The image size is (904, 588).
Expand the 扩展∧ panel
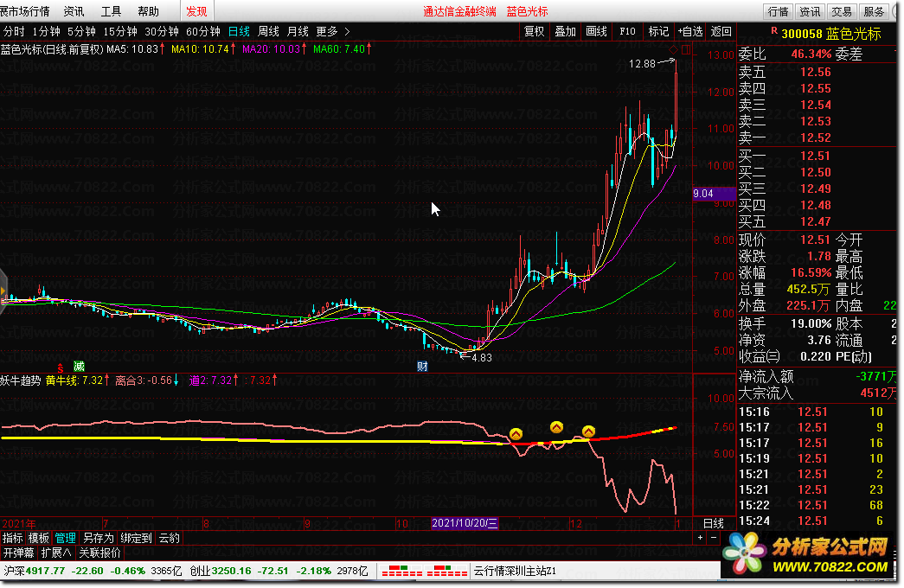click(x=56, y=553)
